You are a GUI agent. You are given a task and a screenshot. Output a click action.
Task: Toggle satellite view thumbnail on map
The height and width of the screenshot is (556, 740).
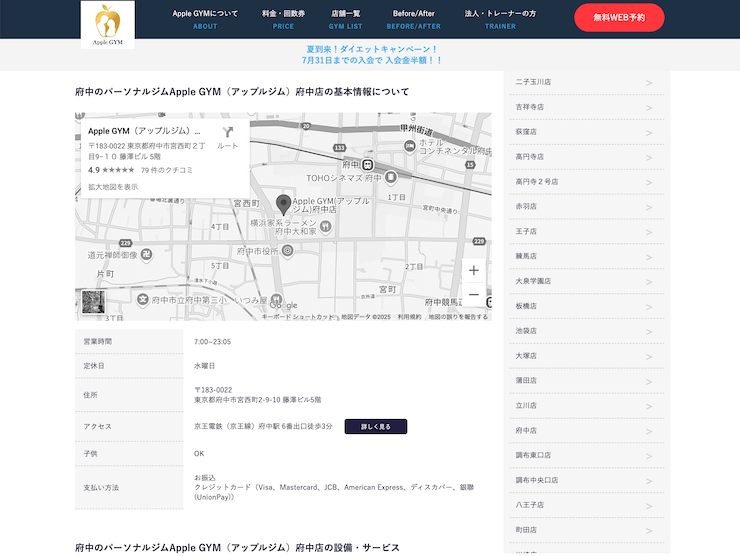click(93, 302)
